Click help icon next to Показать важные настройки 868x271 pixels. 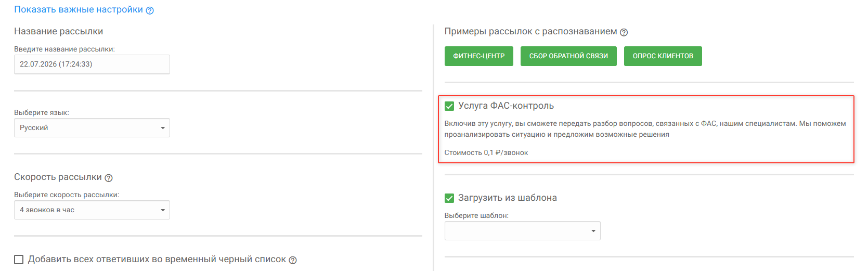(x=150, y=10)
